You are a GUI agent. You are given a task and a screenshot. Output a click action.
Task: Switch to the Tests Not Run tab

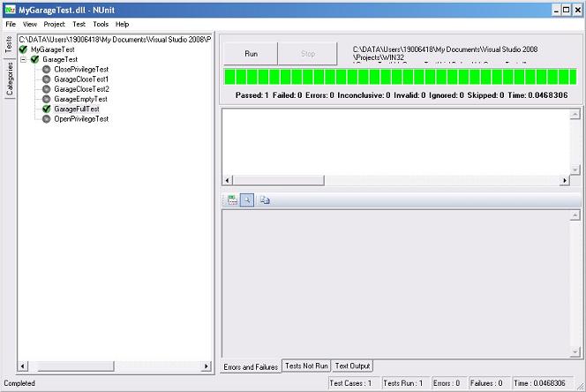pos(306,366)
